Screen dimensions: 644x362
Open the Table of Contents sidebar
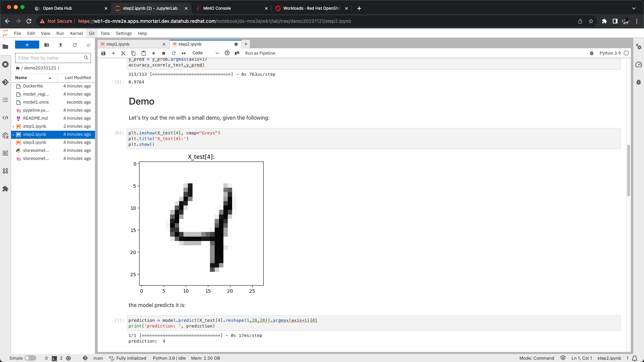[x=5, y=100]
